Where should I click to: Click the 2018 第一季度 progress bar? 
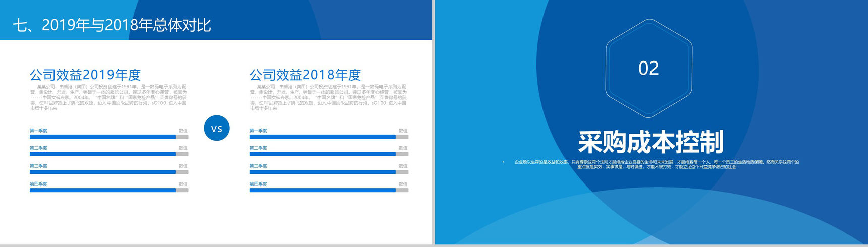pyautogui.click(x=329, y=137)
